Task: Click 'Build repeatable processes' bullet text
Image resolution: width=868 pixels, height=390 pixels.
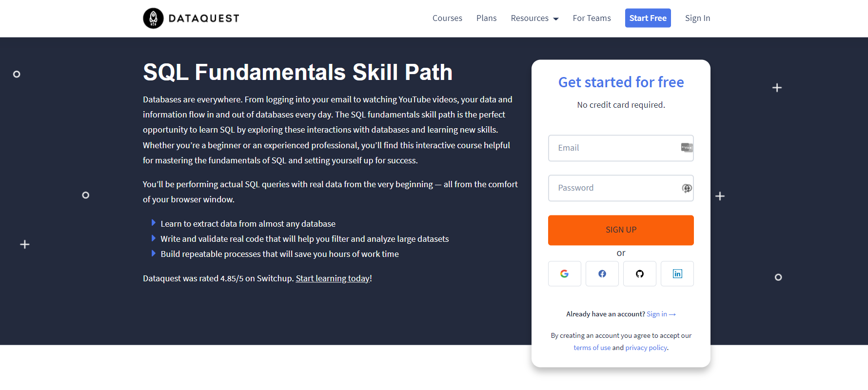Action: pos(279,254)
